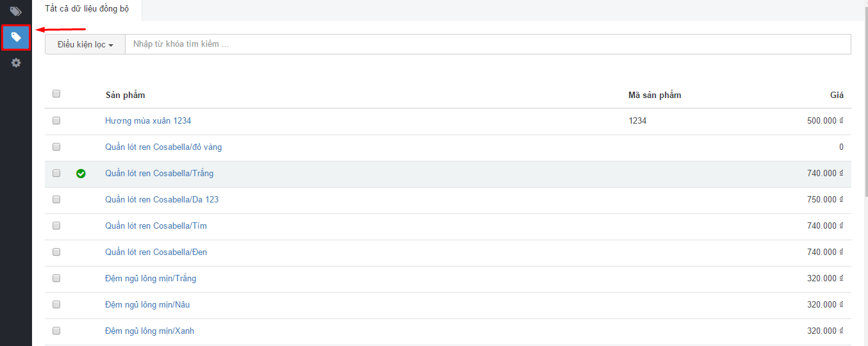Tick checkbox for Đệm ngủ lông mịn/Nâu

(56, 304)
